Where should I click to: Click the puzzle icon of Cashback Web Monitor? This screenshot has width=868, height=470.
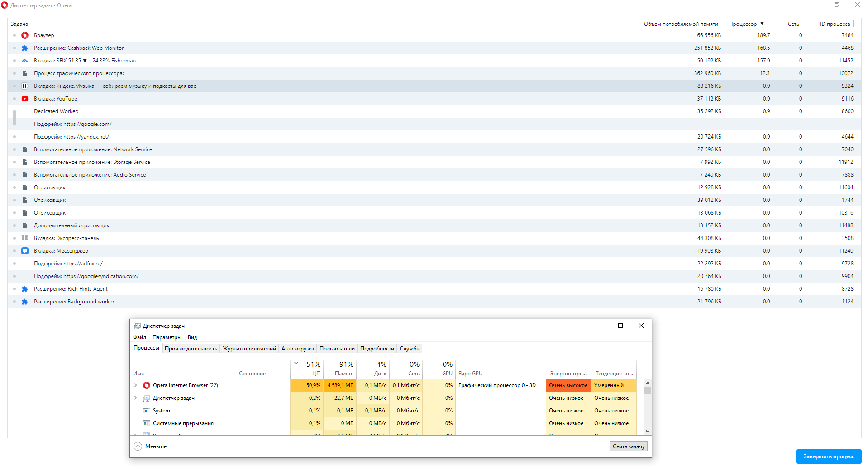[x=25, y=48]
